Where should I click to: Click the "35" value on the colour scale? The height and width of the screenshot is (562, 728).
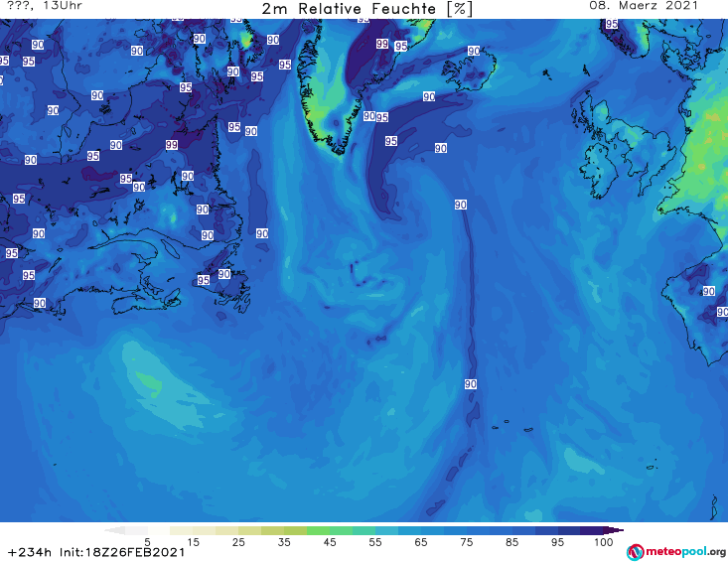(x=284, y=542)
